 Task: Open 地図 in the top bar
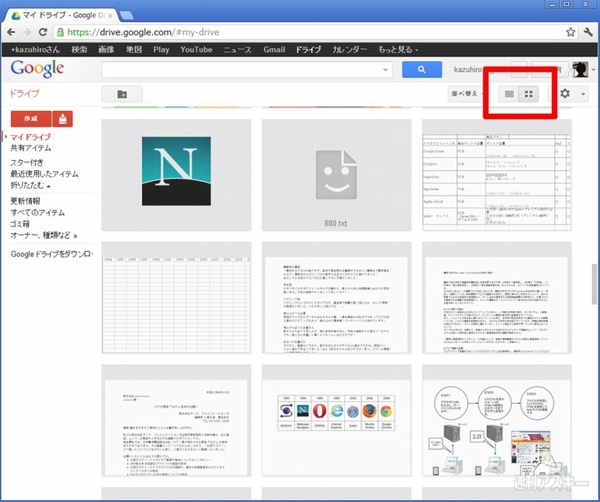(134, 50)
